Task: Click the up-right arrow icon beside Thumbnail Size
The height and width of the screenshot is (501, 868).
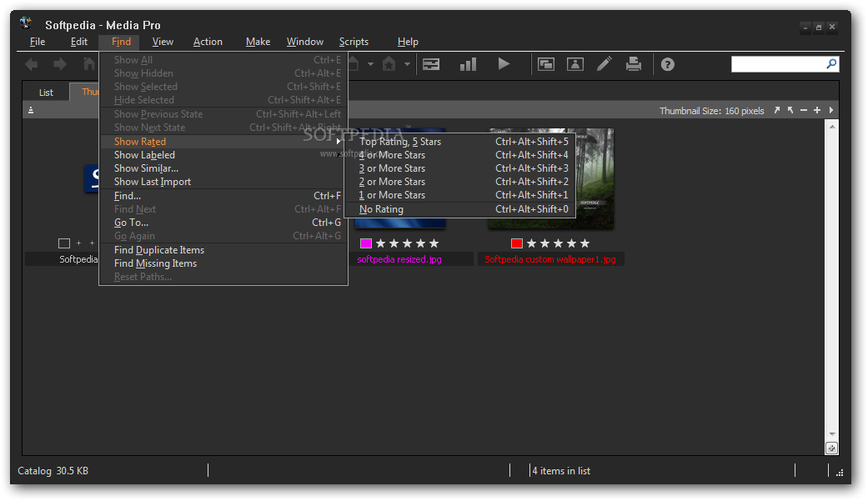Action: click(x=776, y=110)
